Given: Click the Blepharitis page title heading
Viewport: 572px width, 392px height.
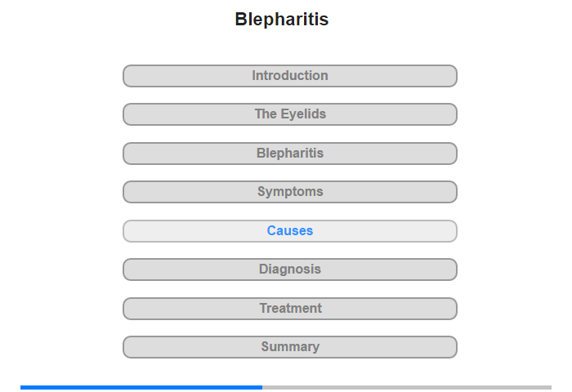Looking at the screenshot, I should [x=282, y=20].
